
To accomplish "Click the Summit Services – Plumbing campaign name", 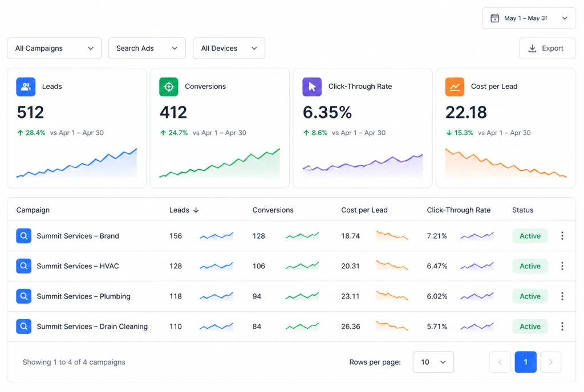I will [x=84, y=296].
